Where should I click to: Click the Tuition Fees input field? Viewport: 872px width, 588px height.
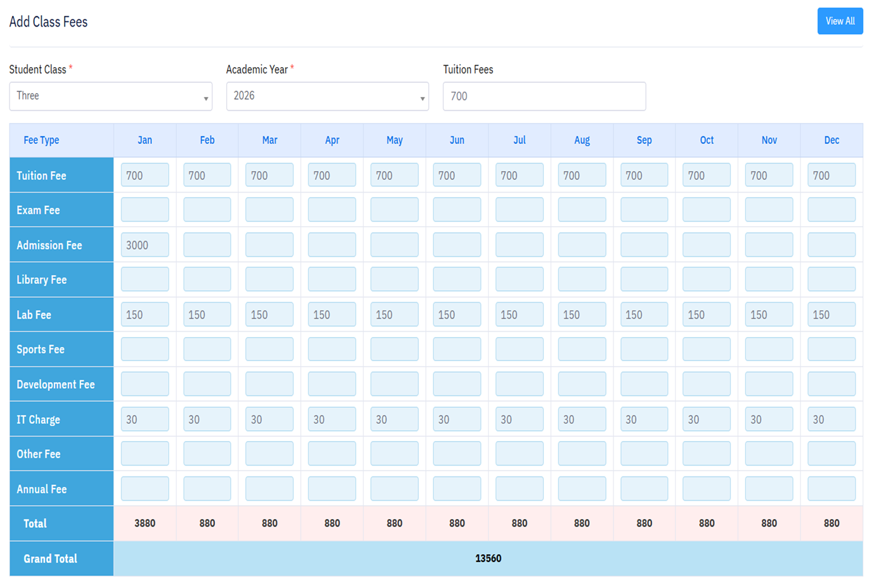(x=544, y=96)
